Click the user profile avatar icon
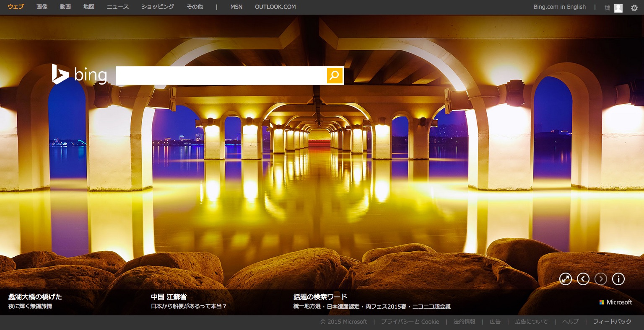This screenshot has height=330, width=644. coord(618,8)
